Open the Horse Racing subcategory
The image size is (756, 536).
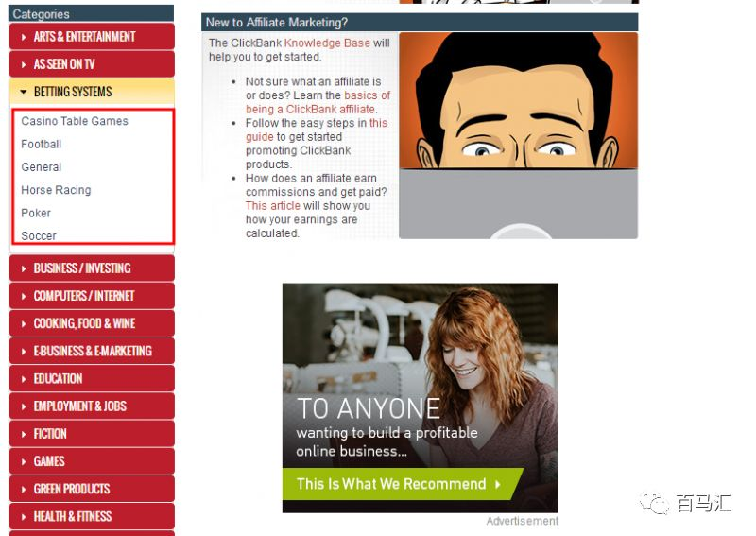(56, 190)
